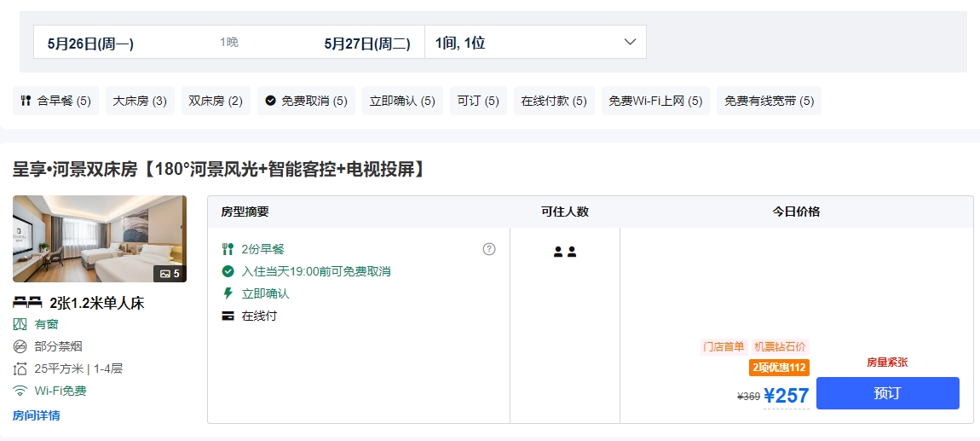Expand the rooms and guests dropdown arrow

point(631,42)
